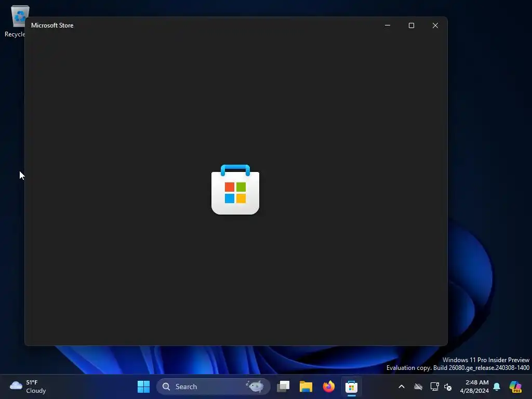
Task: Click the muted volume tray icon
Action: pyautogui.click(x=448, y=387)
